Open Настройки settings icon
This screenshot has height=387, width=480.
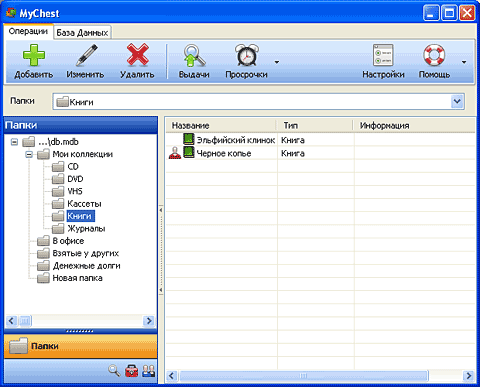click(x=383, y=55)
